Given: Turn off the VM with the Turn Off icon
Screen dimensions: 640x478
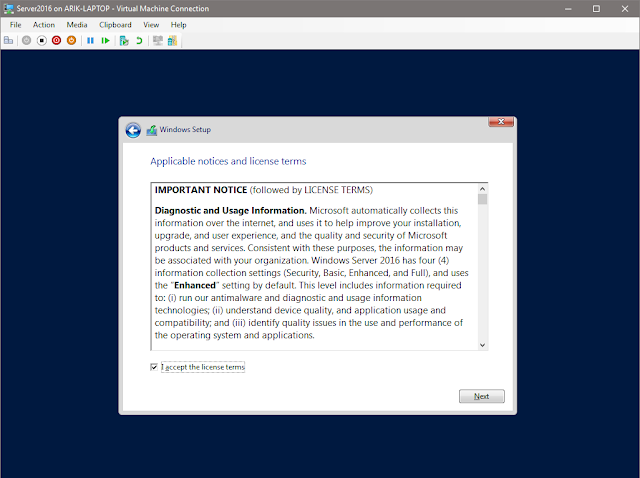Looking at the screenshot, I should click(42, 40).
